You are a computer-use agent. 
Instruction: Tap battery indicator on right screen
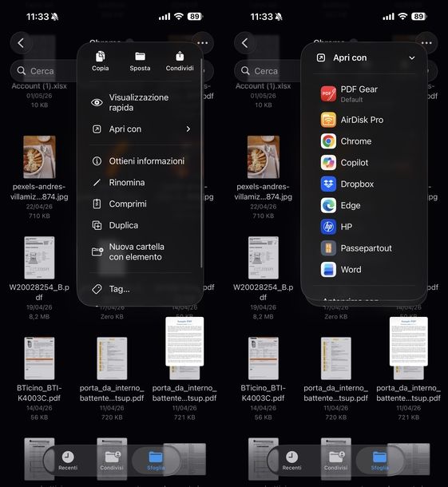(x=419, y=17)
